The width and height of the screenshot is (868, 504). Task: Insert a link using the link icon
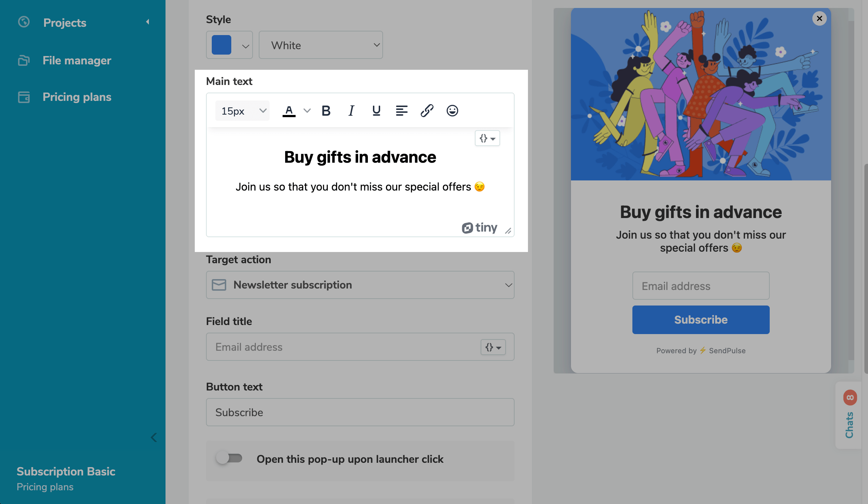click(427, 111)
